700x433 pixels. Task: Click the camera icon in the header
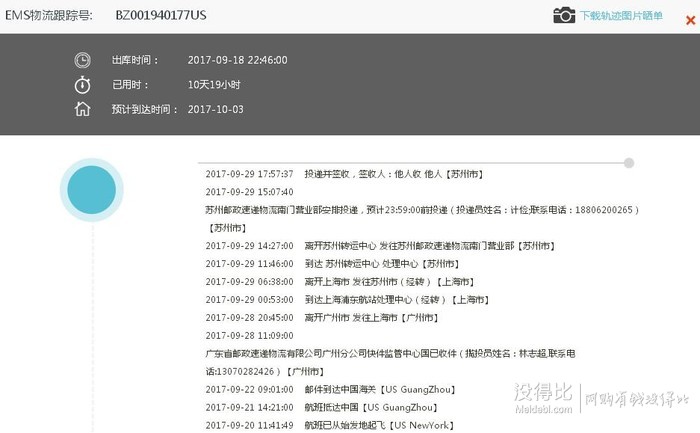point(564,16)
